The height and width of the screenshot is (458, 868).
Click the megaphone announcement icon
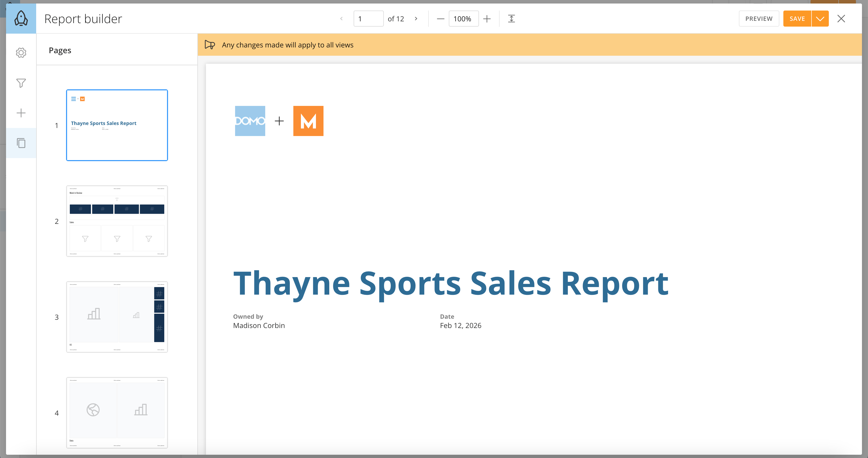pyautogui.click(x=209, y=45)
